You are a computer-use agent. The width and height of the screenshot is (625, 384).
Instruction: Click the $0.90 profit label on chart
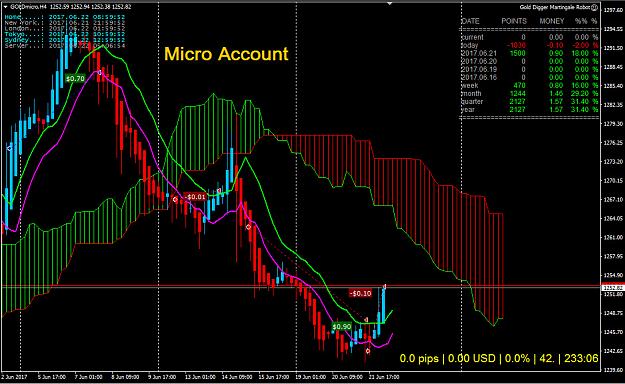[342, 327]
